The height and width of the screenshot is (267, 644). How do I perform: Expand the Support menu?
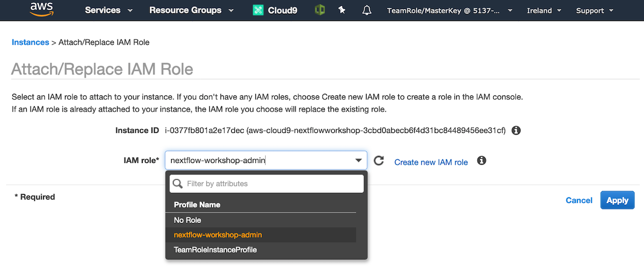tap(594, 11)
